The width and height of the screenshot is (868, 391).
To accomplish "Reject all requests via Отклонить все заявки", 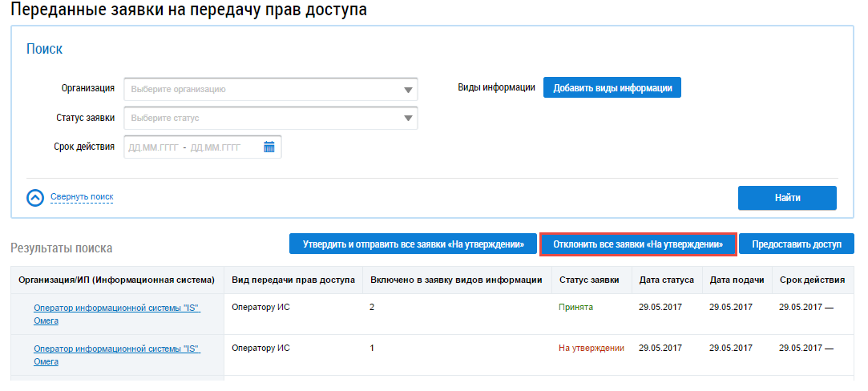I will pos(638,244).
